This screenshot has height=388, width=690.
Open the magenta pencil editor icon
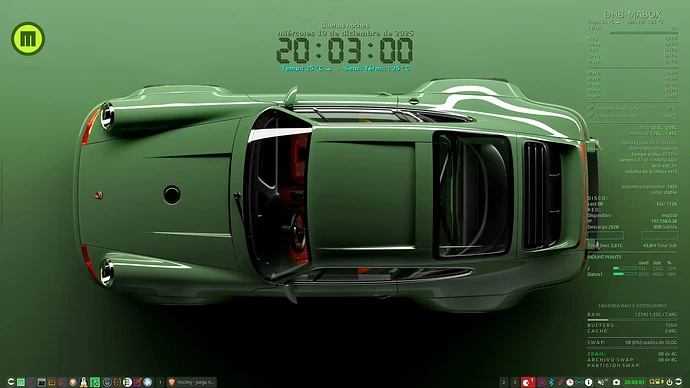click(x=138, y=382)
